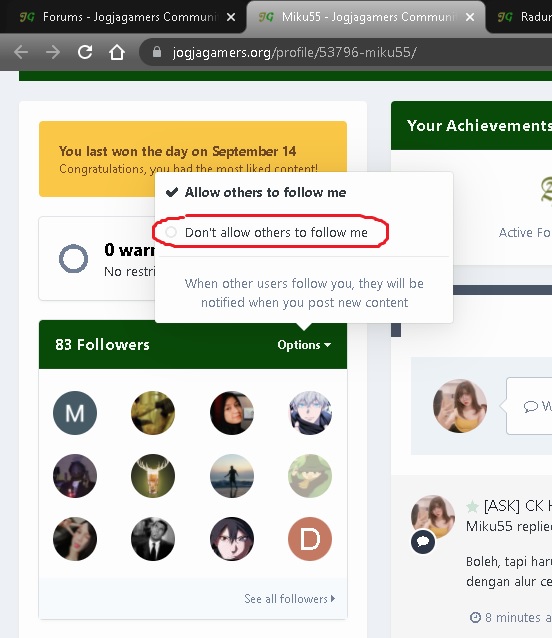Click Your Achievements header
The width and height of the screenshot is (552, 638).
tap(479, 126)
